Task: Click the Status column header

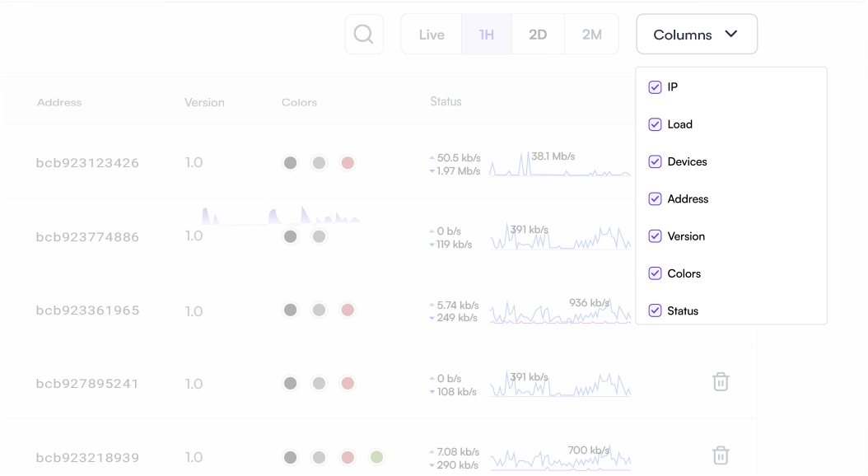Action: click(x=446, y=101)
